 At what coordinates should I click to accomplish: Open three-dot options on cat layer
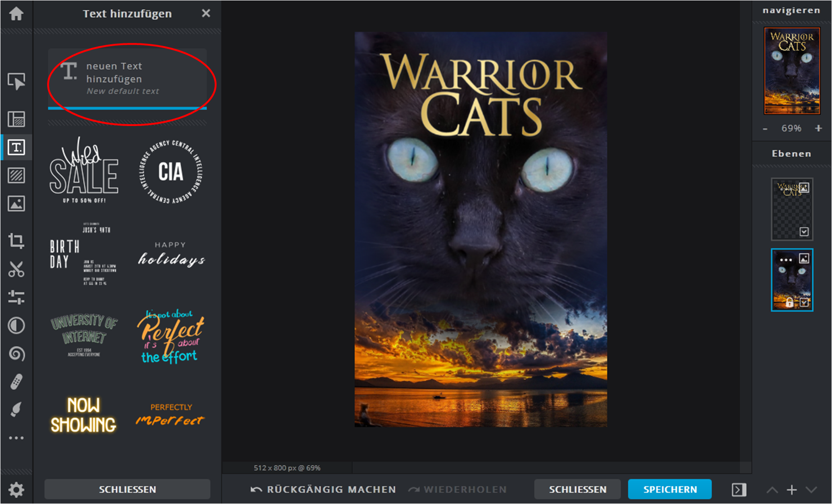[786, 260]
